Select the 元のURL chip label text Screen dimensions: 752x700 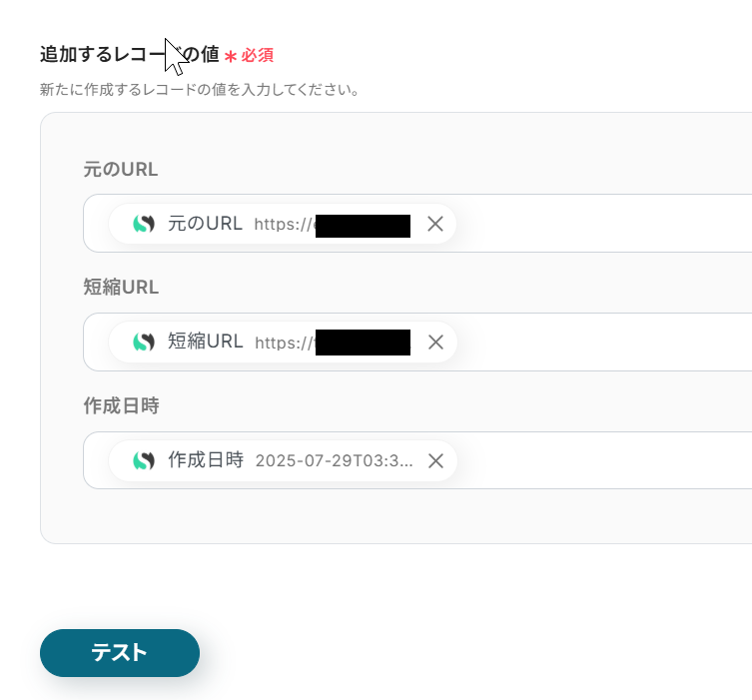[205, 224]
